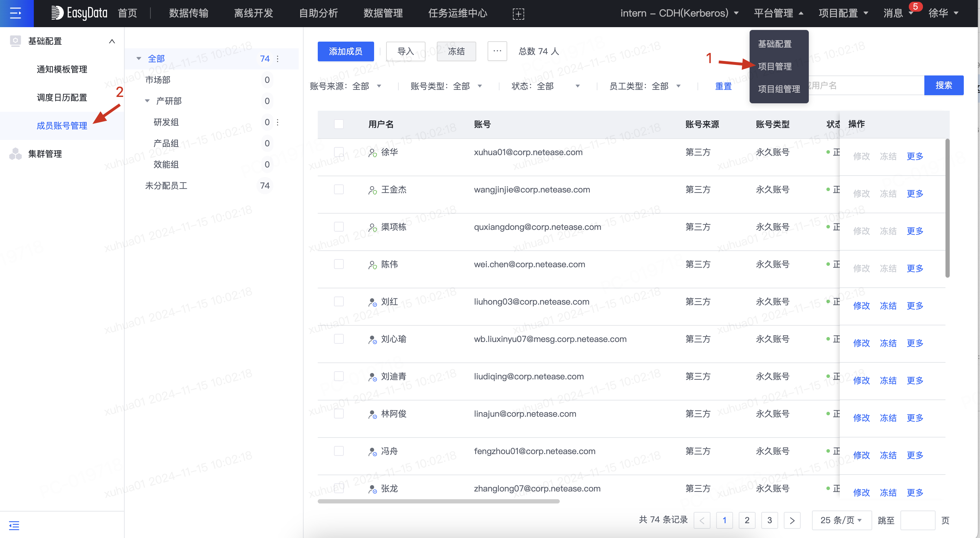The image size is (980, 538).
Task: Click the user icon next to 刘红
Action: coord(372,302)
